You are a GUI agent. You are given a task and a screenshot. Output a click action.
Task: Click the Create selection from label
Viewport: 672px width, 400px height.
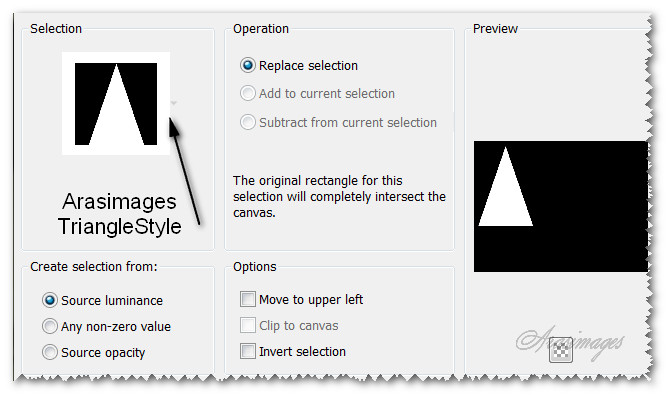pos(94,267)
